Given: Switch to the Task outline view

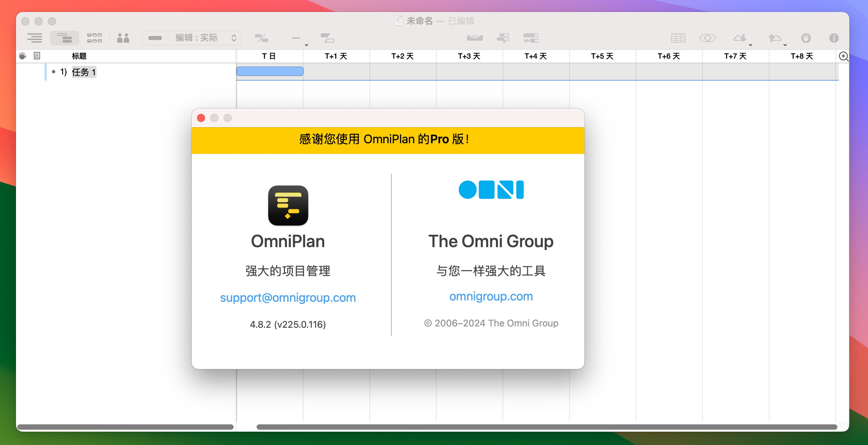Looking at the screenshot, I should coord(35,38).
